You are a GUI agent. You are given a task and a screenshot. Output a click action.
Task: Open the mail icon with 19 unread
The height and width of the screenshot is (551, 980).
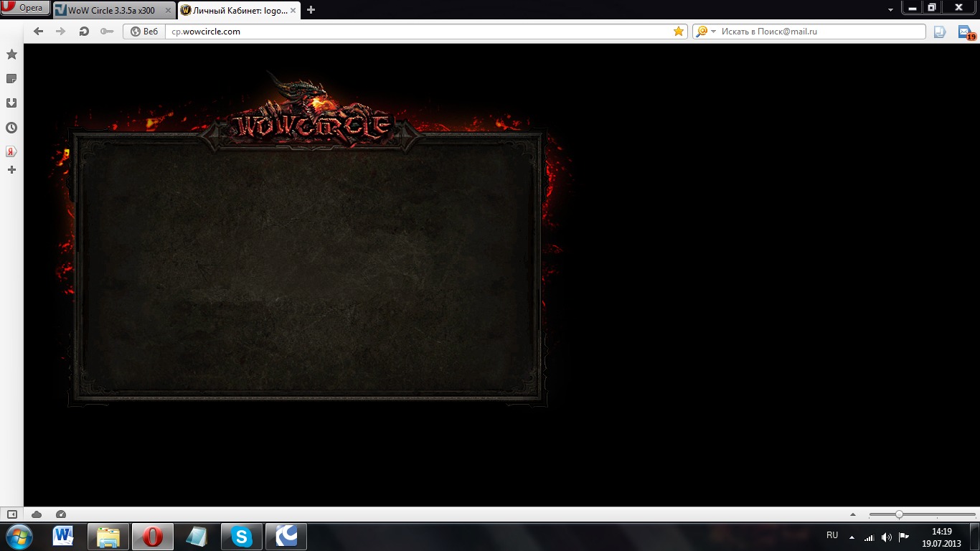[x=966, y=32]
